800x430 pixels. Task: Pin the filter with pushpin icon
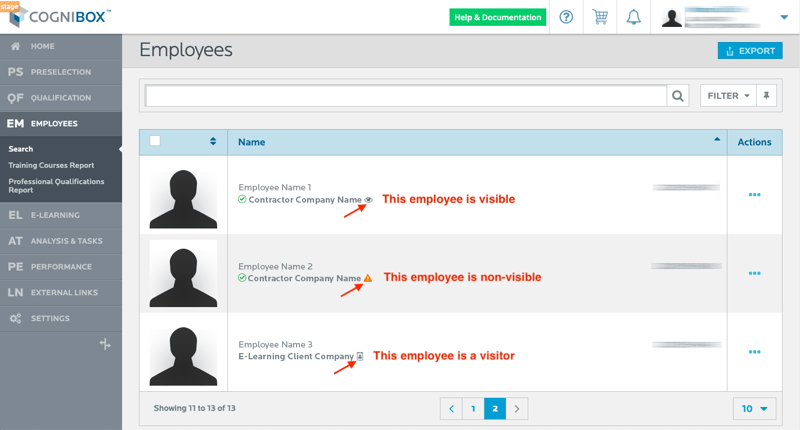[766, 96]
